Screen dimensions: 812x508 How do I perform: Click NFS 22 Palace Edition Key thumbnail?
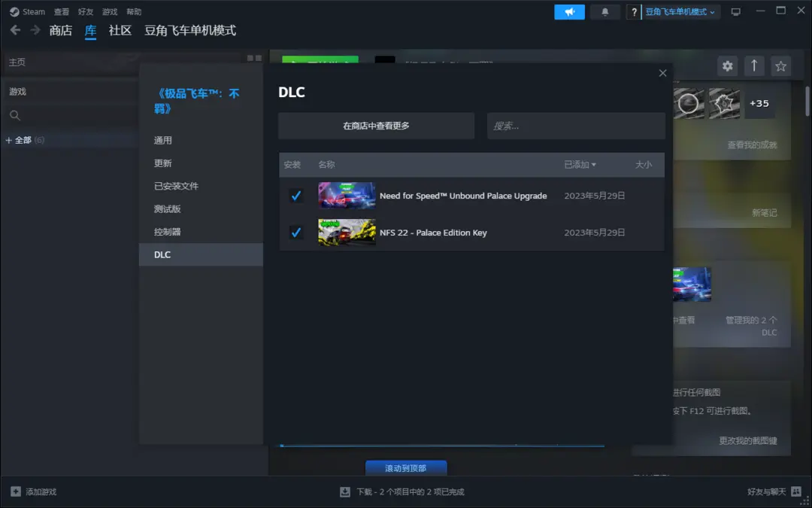click(x=347, y=233)
